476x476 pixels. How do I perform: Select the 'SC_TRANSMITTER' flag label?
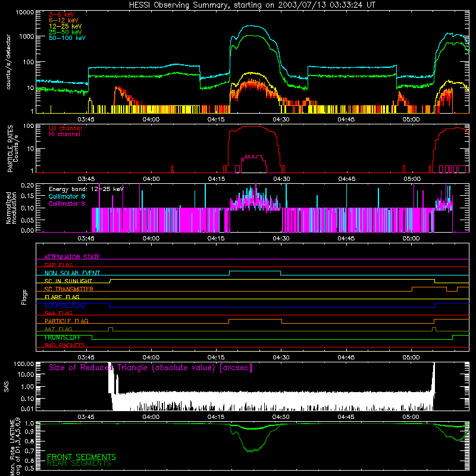tap(69, 289)
